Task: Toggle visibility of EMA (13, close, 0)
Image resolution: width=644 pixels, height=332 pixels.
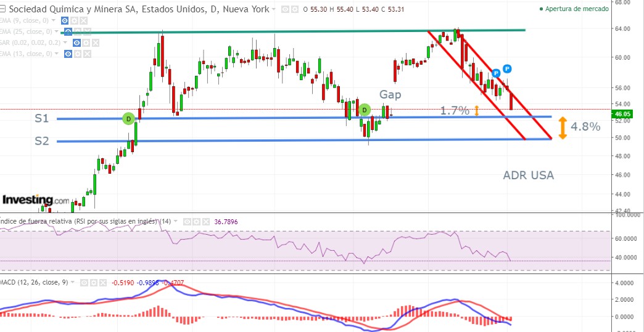Action: [x=68, y=54]
